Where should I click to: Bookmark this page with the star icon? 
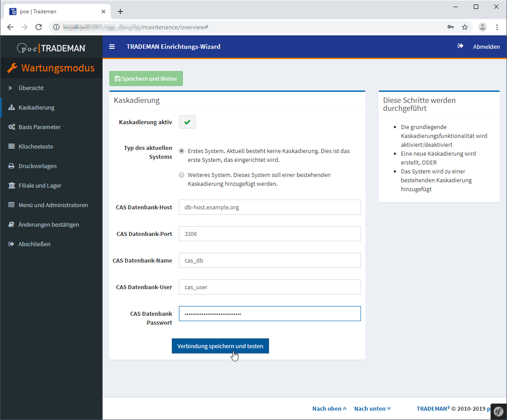(x=465, y=27)
